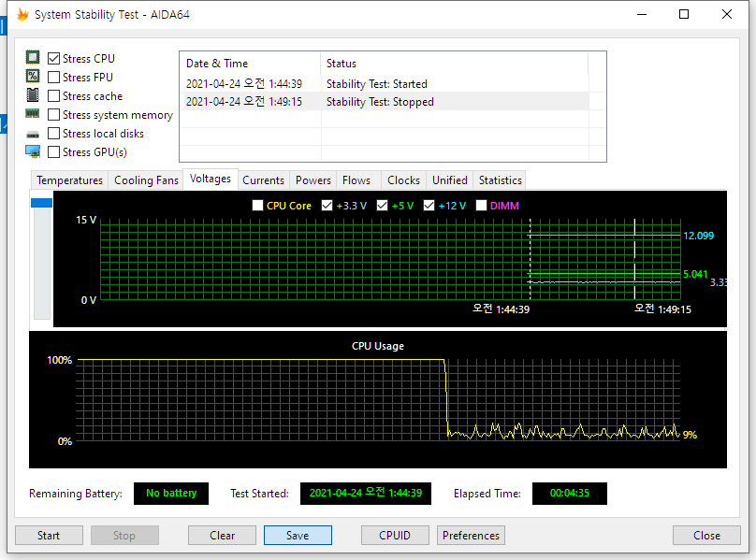Click the CPU chip icon beside Stress CPU

tap(33, 58)
